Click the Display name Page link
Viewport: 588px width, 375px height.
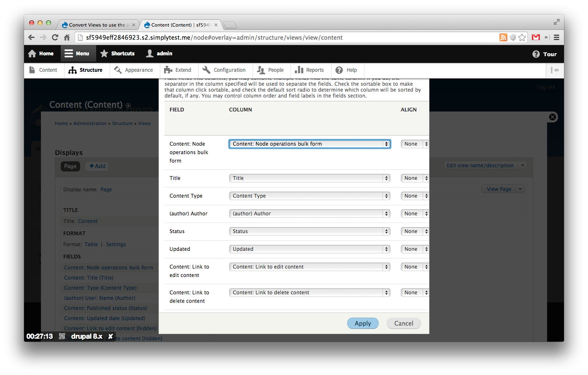[x=106, y=190]
